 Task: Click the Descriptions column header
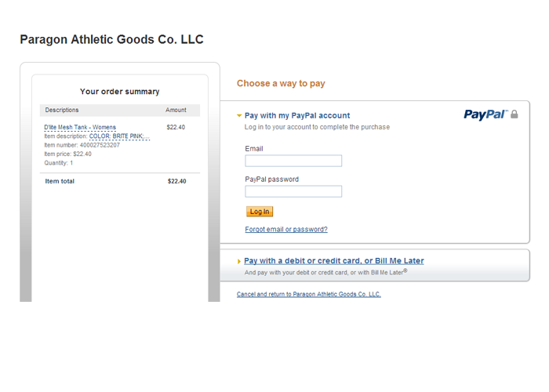click(x=62, y=110)
